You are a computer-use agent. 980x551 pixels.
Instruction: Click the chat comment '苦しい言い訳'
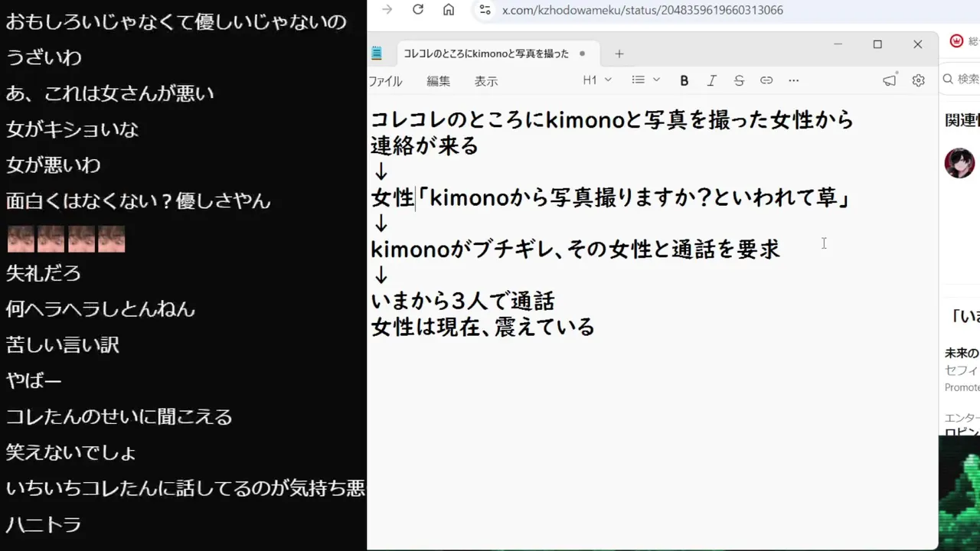[x=62, y=345]
